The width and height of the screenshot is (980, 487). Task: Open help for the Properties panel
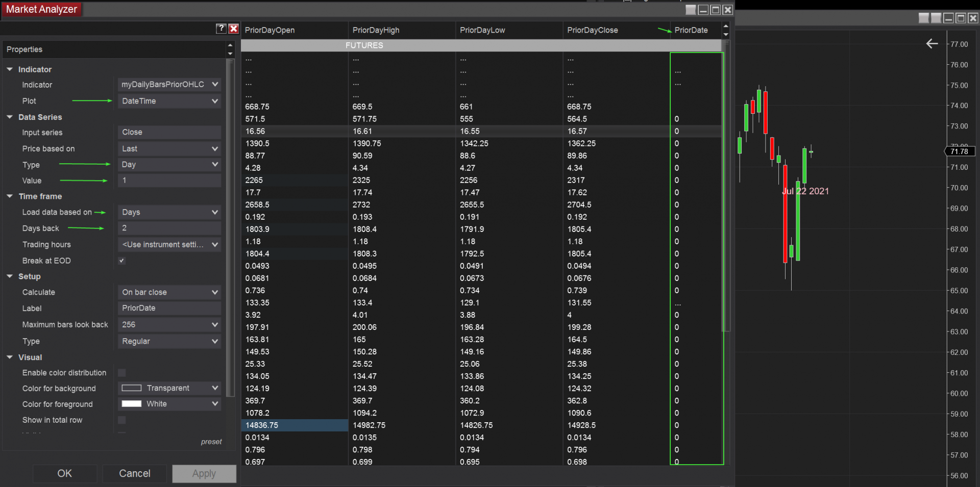tap(221, 29)
